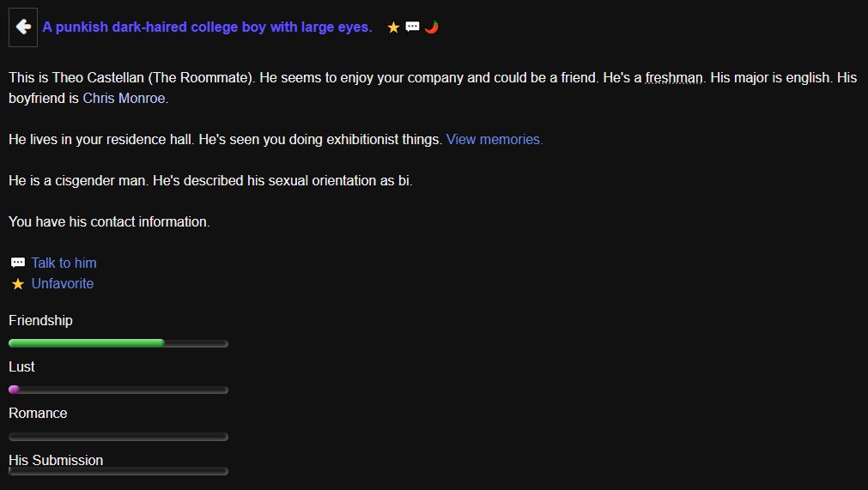Click the red chili pepper icon
This screenshot has height=490, width=868.
[432, 27]
